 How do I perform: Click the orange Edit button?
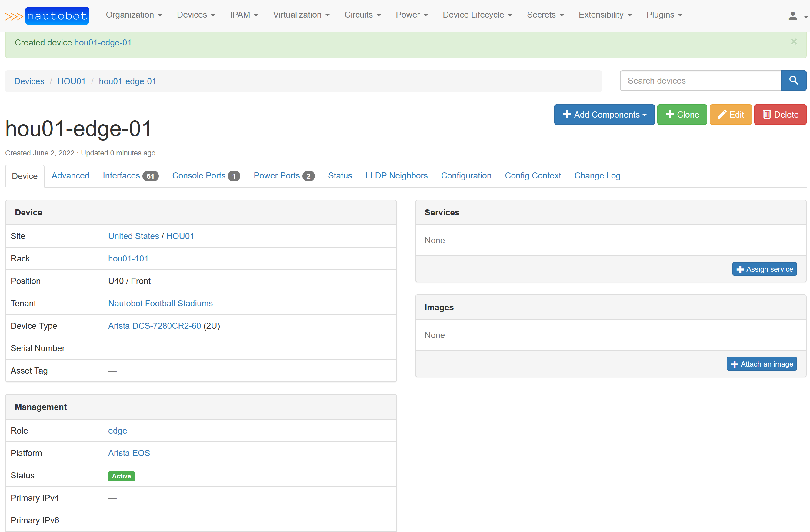[x=730, y=115]
